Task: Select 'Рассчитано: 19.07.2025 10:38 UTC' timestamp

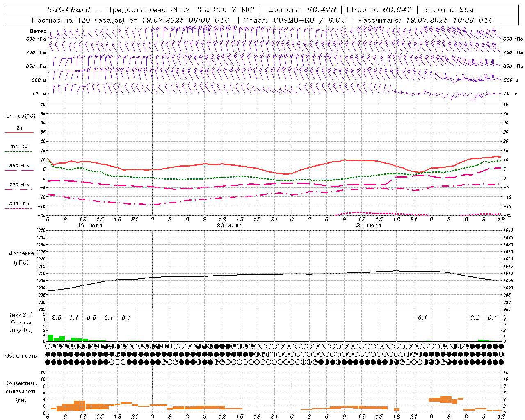Action: coord(426,20)
